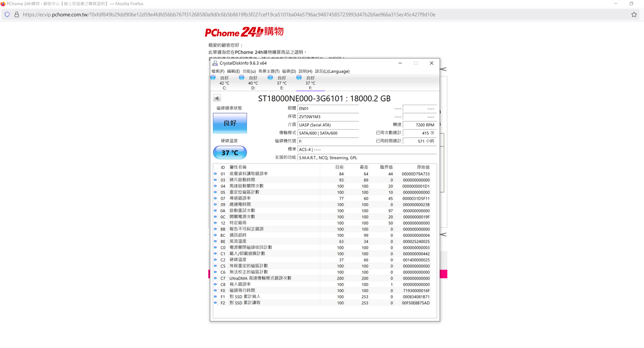Click status dot of attribute C2 row
The image size is (644, 348).
pos(215,260)
